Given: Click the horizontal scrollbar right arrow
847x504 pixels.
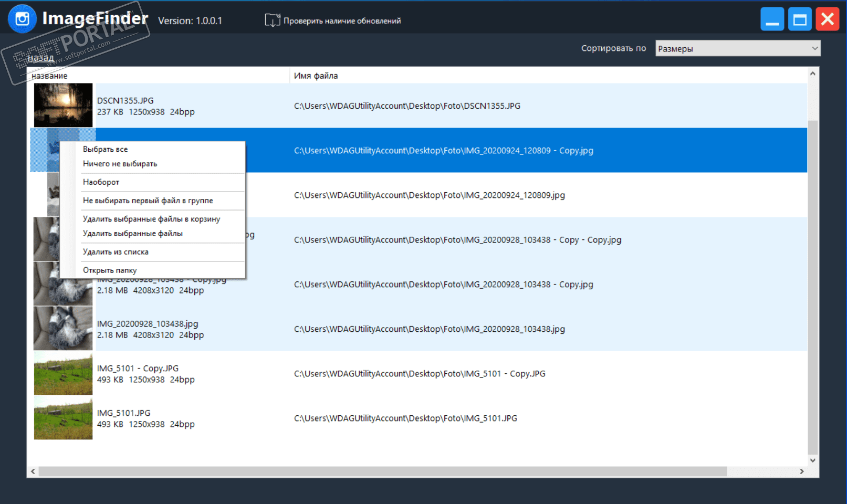Looking at the screenshot, I should click(x=802, y=471).
